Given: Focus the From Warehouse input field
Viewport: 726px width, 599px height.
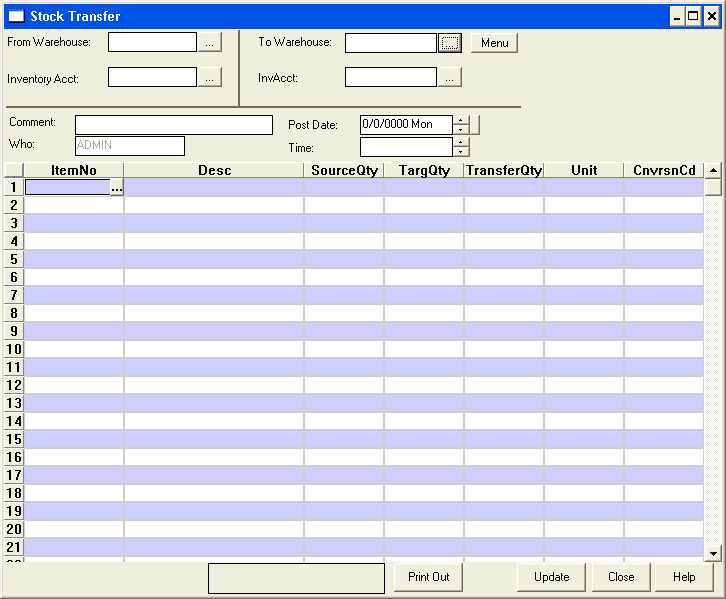Looking at the screenshot, I should [x=152, y=42].
